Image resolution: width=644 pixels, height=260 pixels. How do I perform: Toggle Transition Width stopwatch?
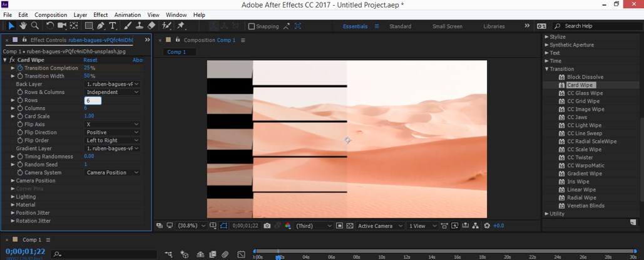tap(20, 76)
